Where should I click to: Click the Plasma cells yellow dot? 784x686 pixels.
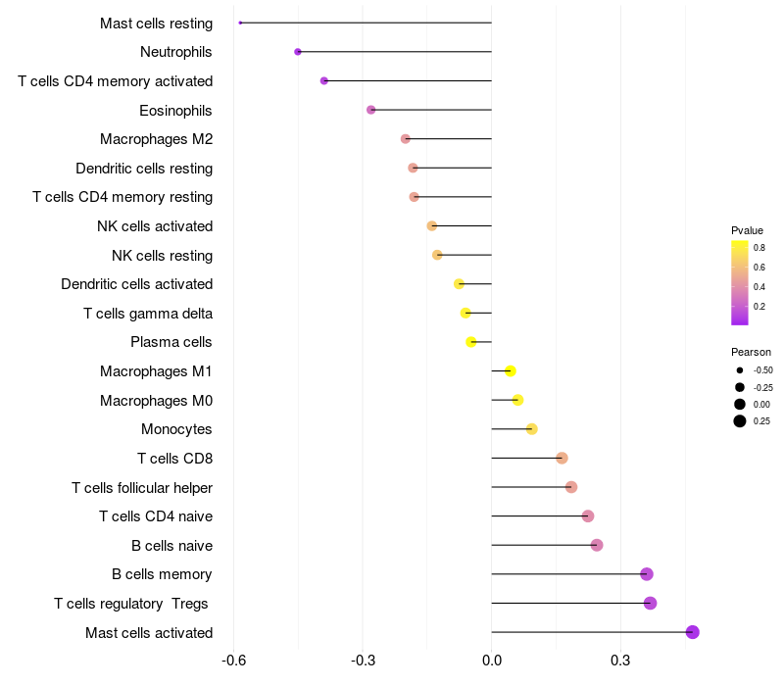[471, 342]
